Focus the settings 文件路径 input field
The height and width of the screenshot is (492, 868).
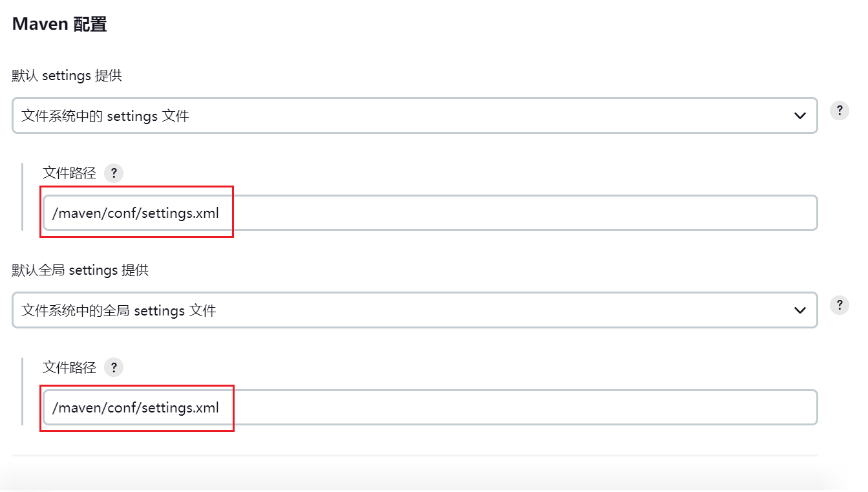tap(430, 213)
